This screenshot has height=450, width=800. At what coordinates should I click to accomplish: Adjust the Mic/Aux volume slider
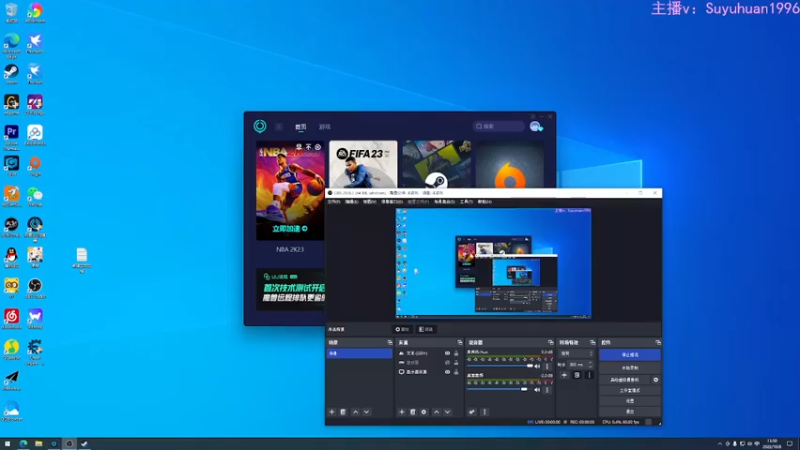click(x=500, y=366)
